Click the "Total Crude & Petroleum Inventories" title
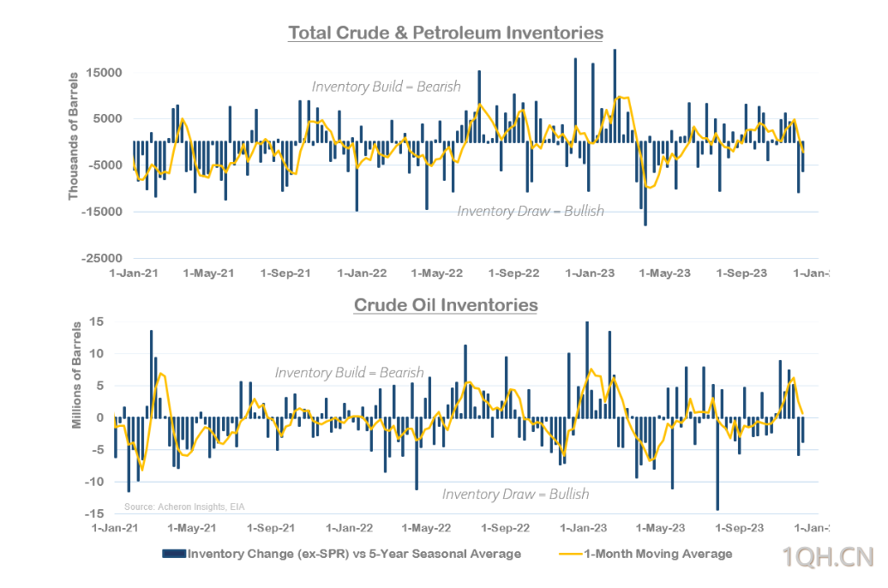 click(x=446, y=33)
